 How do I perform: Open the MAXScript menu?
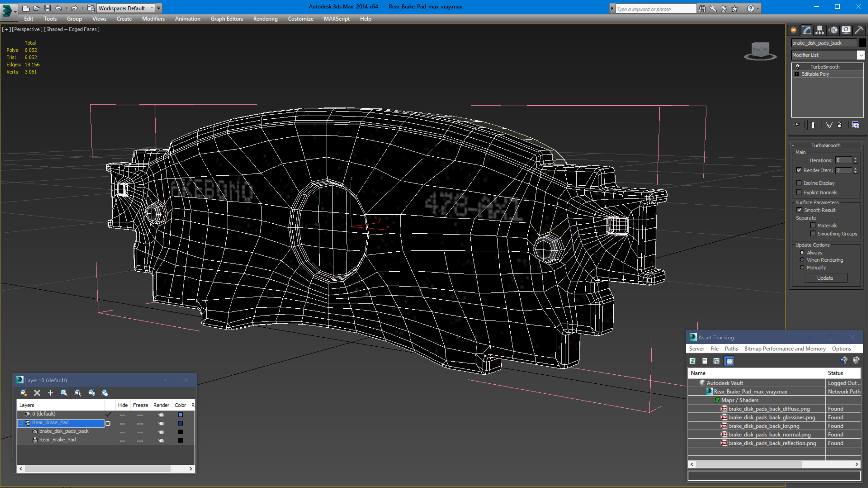click(337, 19)
